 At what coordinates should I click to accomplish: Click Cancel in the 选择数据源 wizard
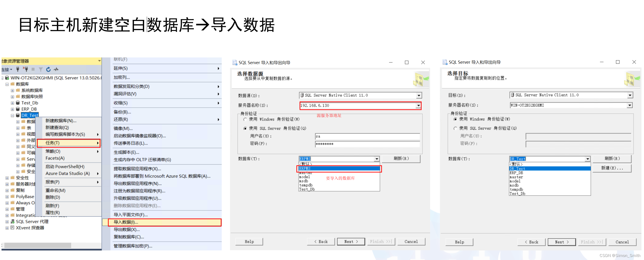[411, 242]
